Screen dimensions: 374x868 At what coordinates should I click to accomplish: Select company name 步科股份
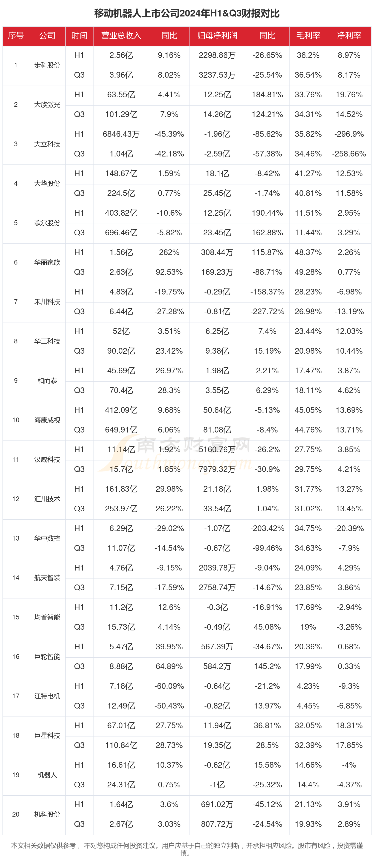pyautogui.click(x=47, y=65)
